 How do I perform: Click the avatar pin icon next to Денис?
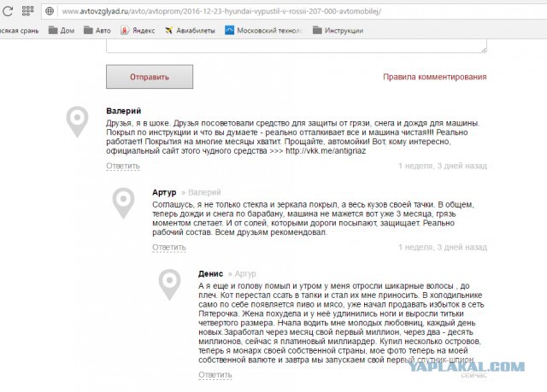[x=169, y=284]
